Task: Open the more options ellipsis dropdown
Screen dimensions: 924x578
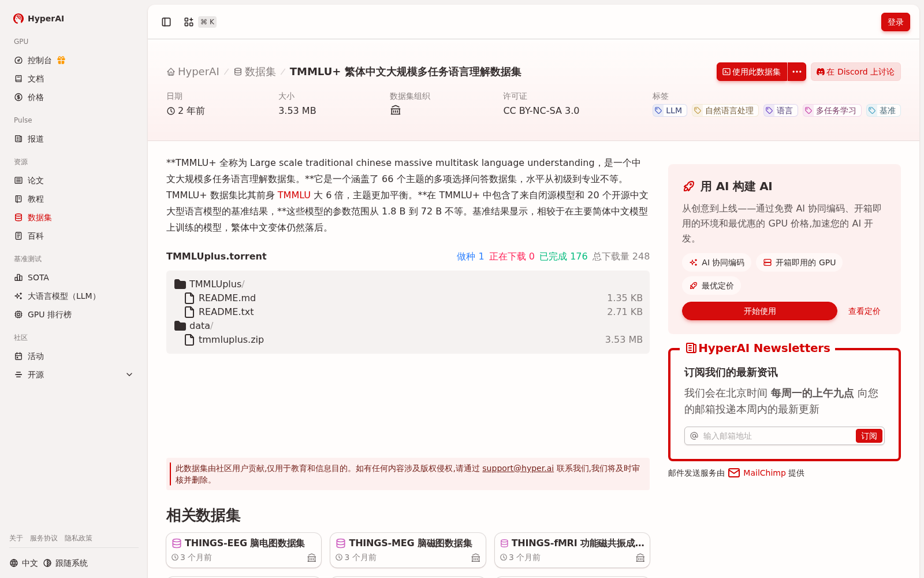Action: click(797, 72)
